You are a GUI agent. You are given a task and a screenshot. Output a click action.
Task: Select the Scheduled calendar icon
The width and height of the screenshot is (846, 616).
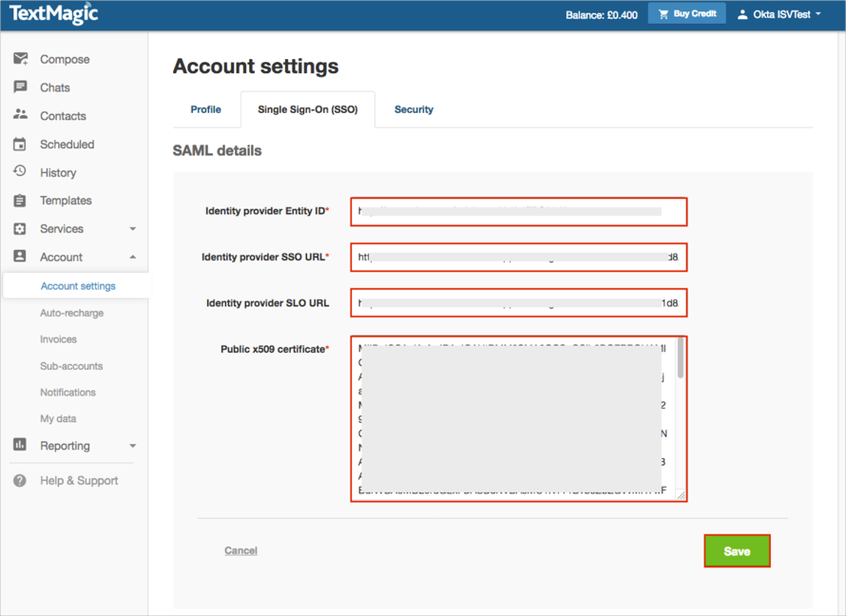[20, 144]
